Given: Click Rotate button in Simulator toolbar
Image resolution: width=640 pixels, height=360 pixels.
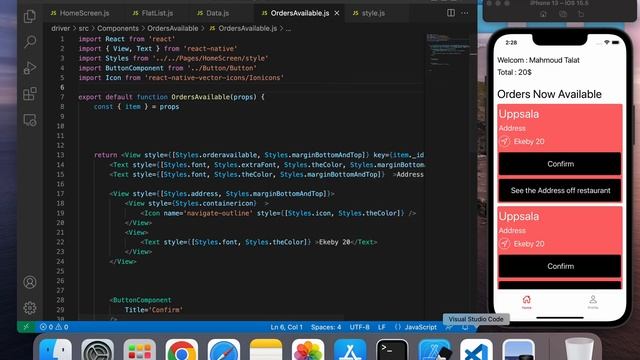Looking at the screenshot, I should click(x=581, y=14).
